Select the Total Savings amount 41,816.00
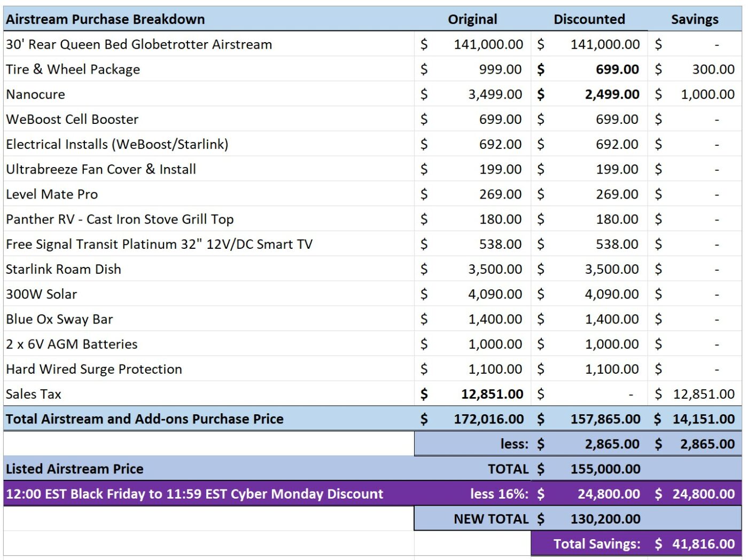Image resolution: width=748 pixels, height=560 pixels. pyautogui.click(x=703, y=544)
